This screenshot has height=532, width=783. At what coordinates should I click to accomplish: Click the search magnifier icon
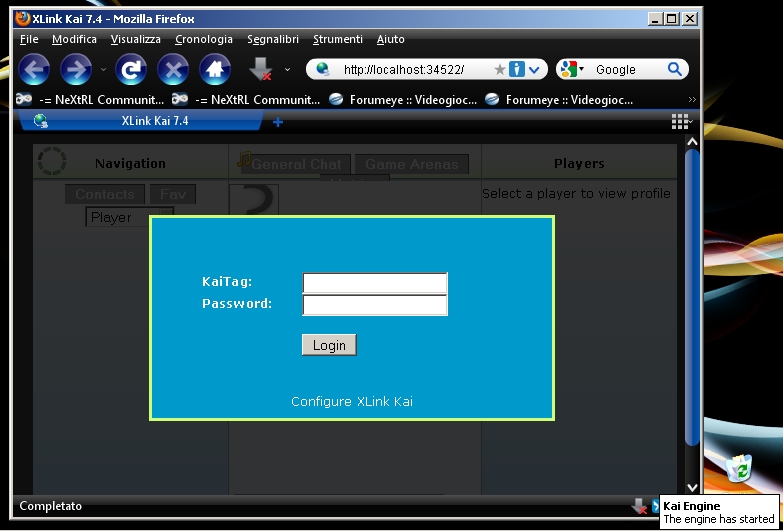coord(675,69)
